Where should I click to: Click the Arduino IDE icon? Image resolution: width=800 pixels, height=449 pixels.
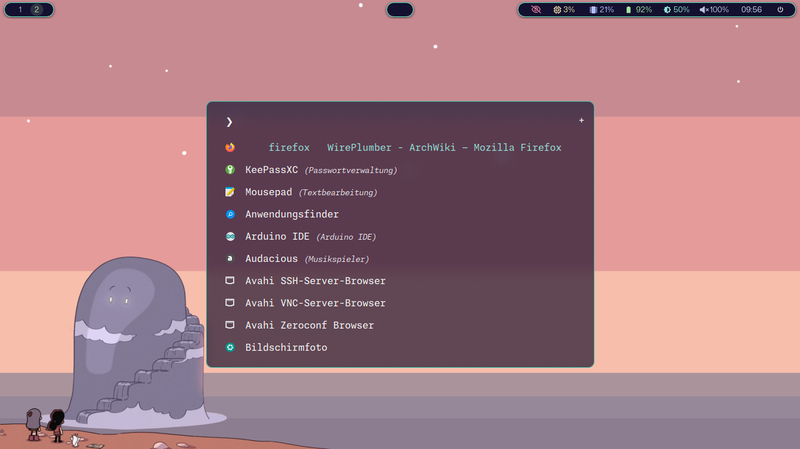(x=230, y=236)
